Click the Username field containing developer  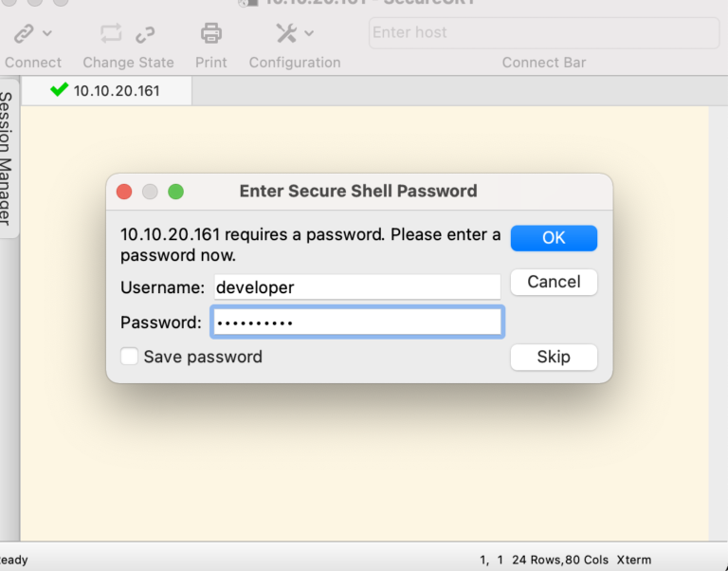(x=357, y=287)
